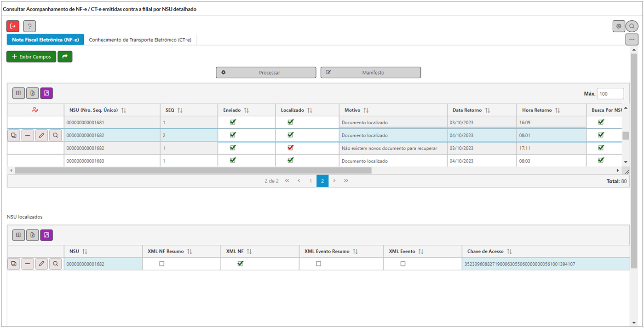This screenshot has height=328, width=644.
Task: Open settings gear icon at top right
Action: (619, 26)
